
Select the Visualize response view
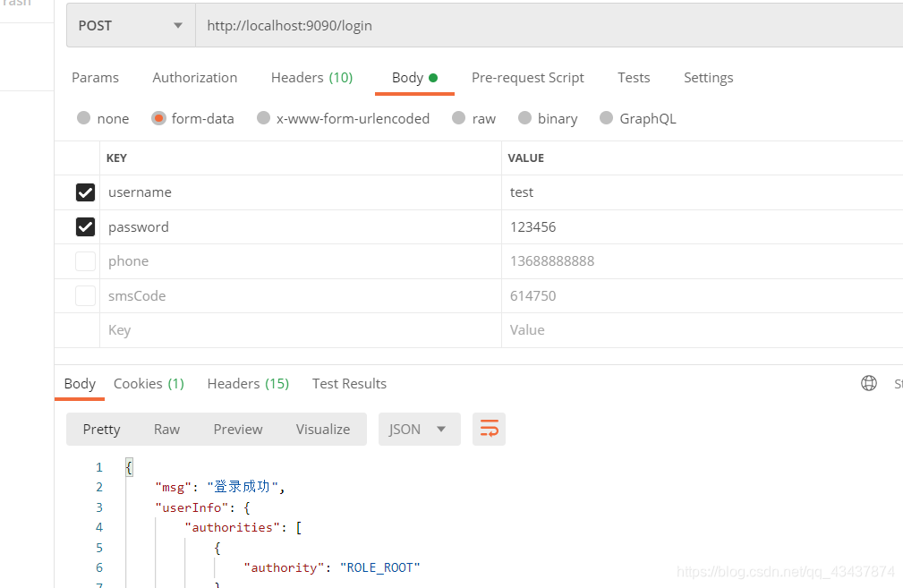(x=322, y=429)
